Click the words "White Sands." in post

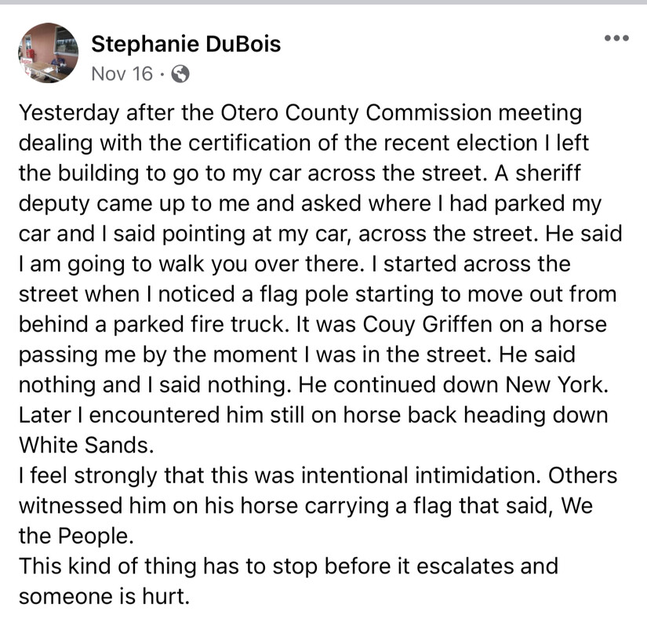pos(86,446)
